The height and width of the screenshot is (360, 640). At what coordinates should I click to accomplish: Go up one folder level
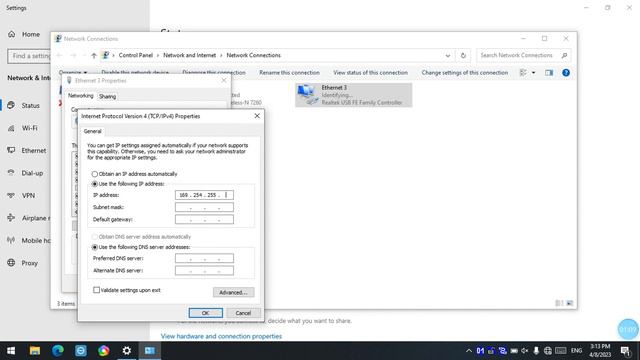(x=94, y=56)
